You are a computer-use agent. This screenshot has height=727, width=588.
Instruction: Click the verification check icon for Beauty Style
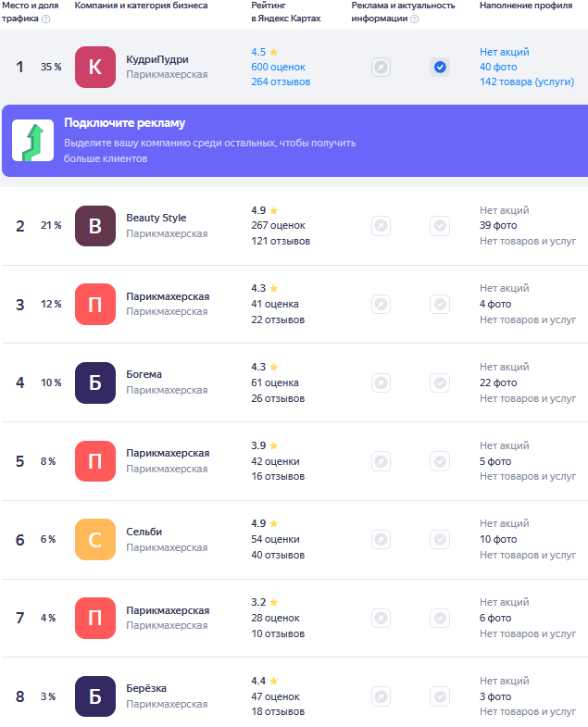click(440, 226)
